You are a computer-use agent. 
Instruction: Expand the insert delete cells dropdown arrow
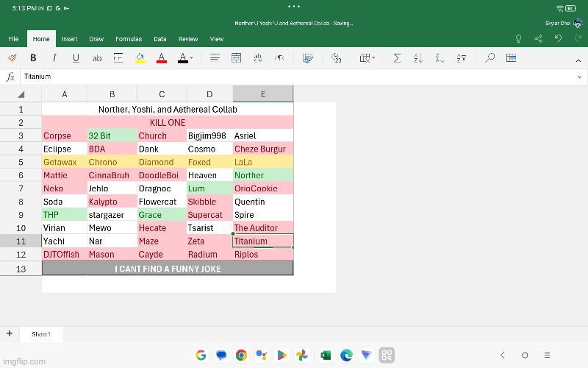click(373, 58)
